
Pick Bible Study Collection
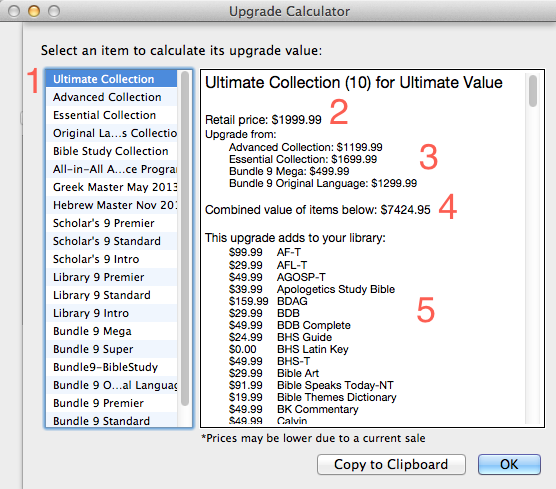(x=112, y=151)
